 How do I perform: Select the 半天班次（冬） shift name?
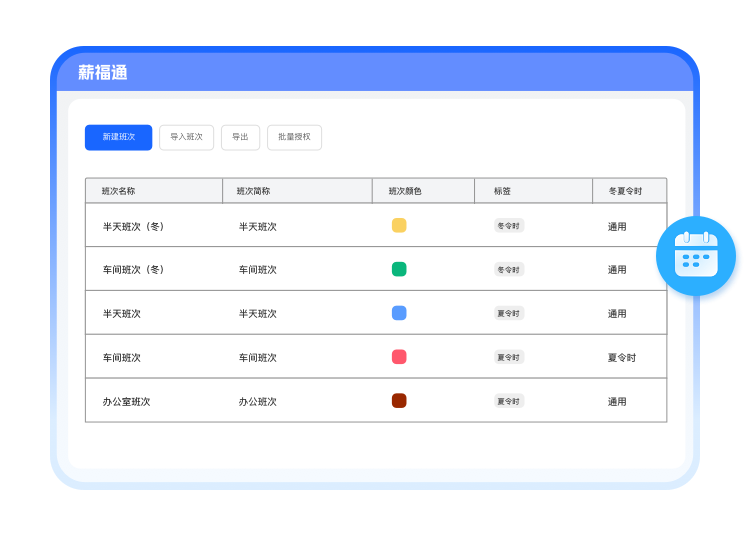coord(133,227)
